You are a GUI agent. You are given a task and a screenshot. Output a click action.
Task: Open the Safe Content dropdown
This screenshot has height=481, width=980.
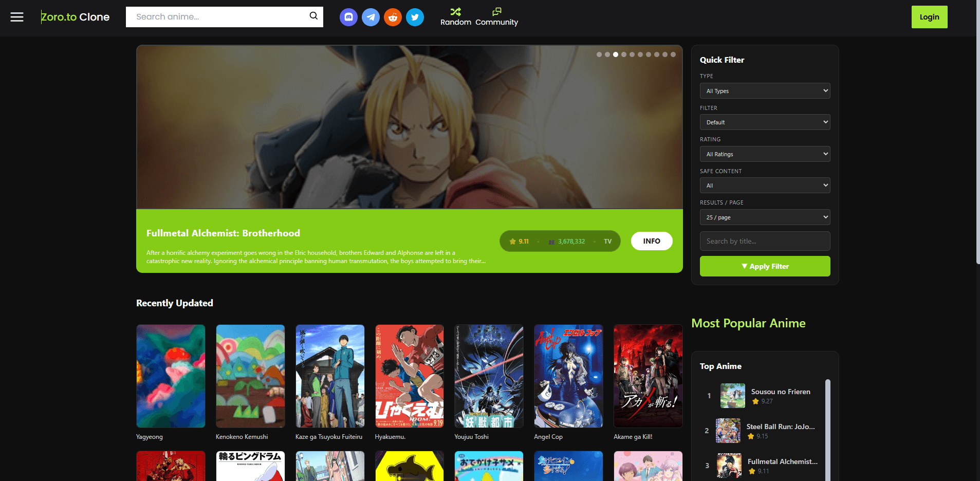(x=765, y=186)
